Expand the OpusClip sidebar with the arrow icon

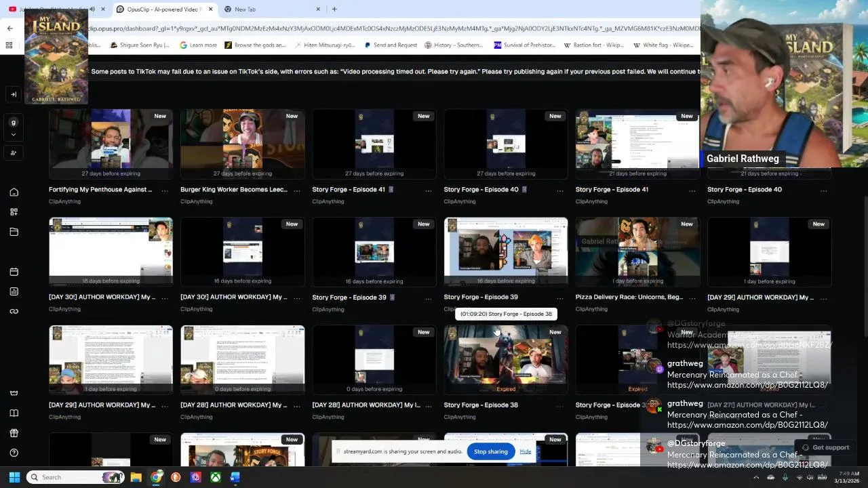click(14, 94)
